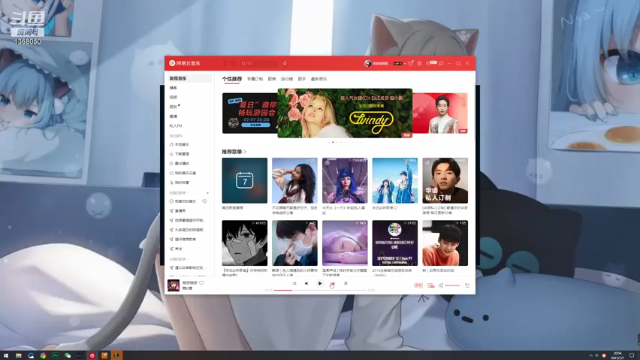Open Windows Start menu

[x=6, y=356]
